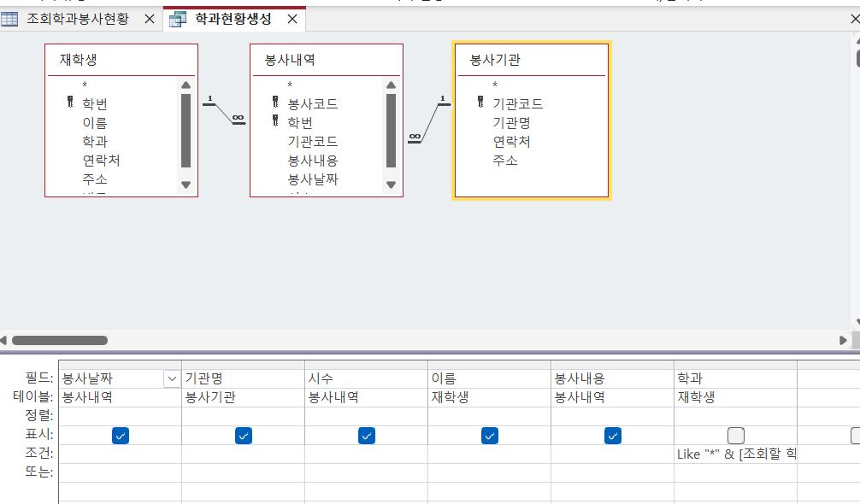Uncheck the 표시 checkbox for 봉사날짜
Screen dimensions: 860x504
[121, 436]
